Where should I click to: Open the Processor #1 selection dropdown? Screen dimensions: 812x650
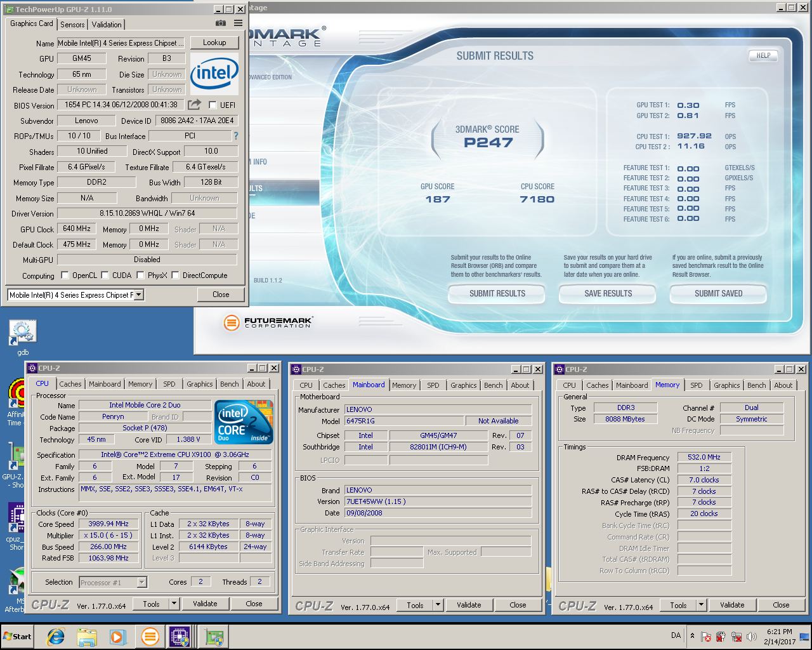141,582
